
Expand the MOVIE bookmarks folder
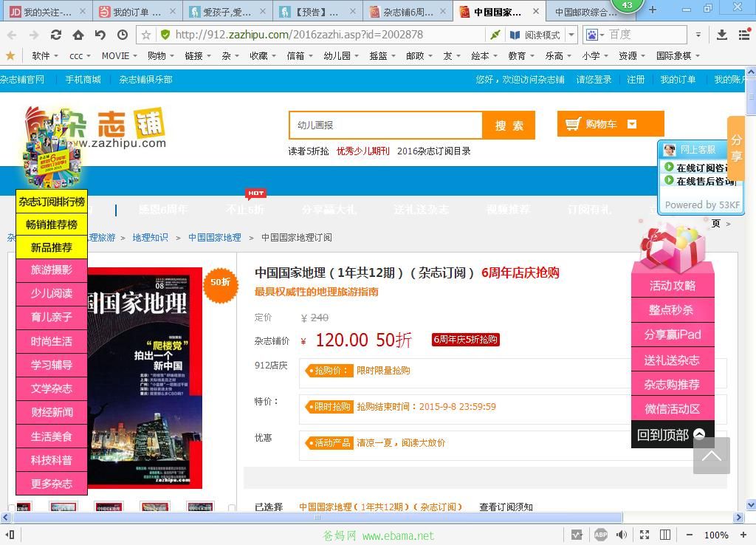119,56
